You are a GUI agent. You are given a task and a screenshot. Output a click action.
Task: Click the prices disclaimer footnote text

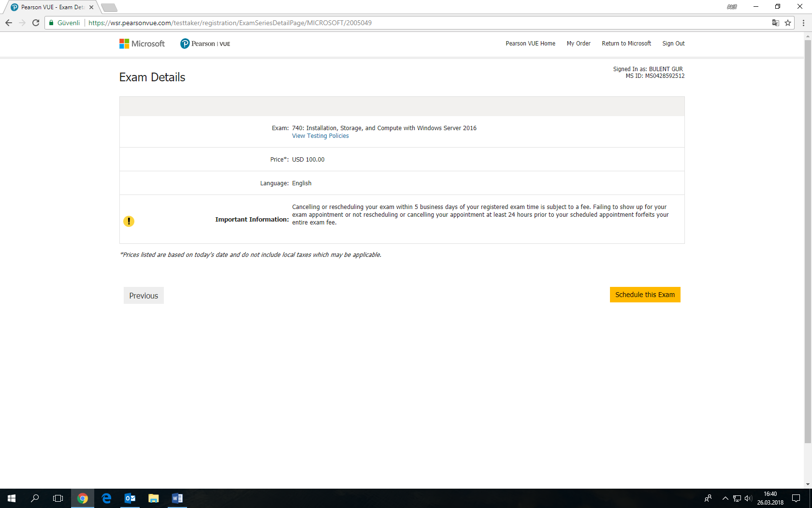(250, 255)
